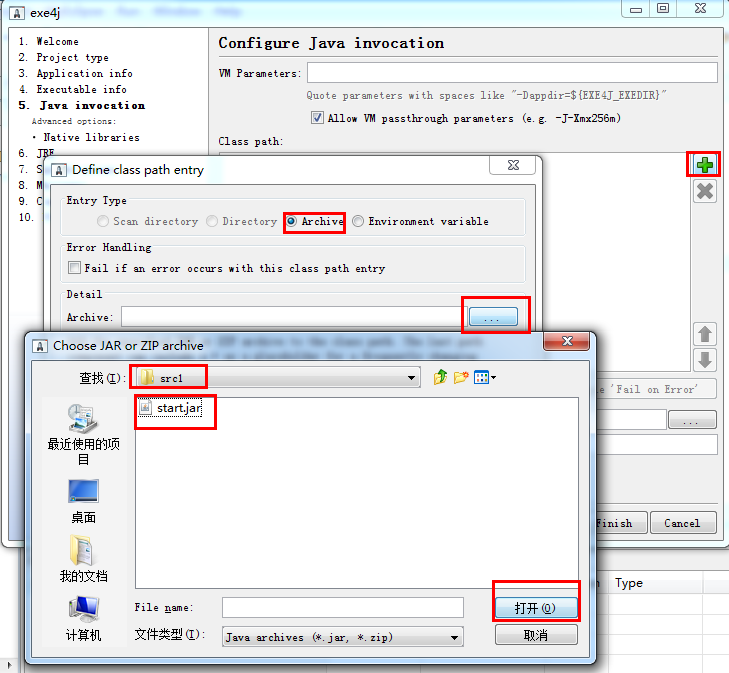Open the My Documents (我的文档) shortcut
The height and width of the screenshot is (673, 729).
tap(83, 559)
